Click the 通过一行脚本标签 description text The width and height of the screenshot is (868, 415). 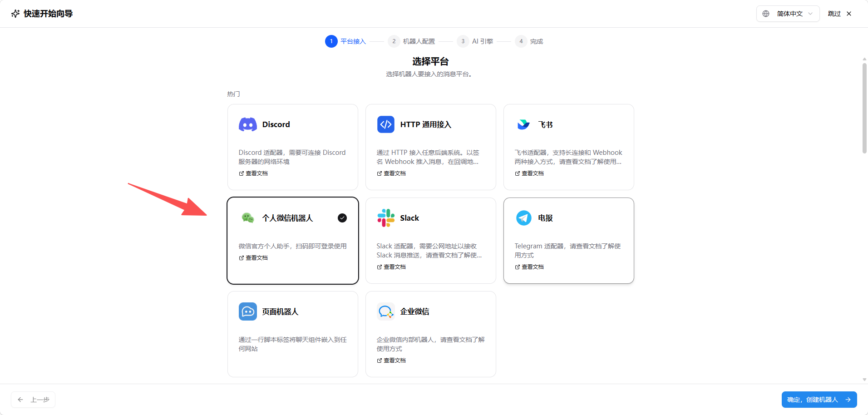pyautogui.click(x=293, y=344)
